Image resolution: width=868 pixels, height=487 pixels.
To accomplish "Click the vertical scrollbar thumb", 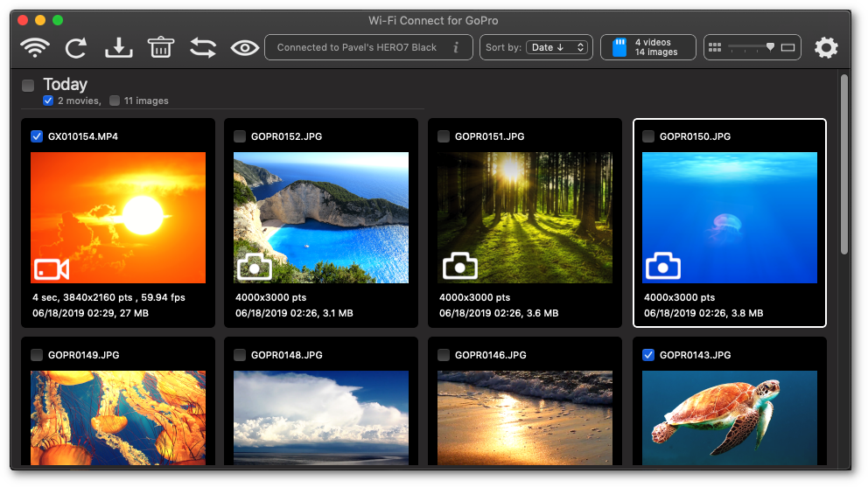I will (x=844, y=164).
